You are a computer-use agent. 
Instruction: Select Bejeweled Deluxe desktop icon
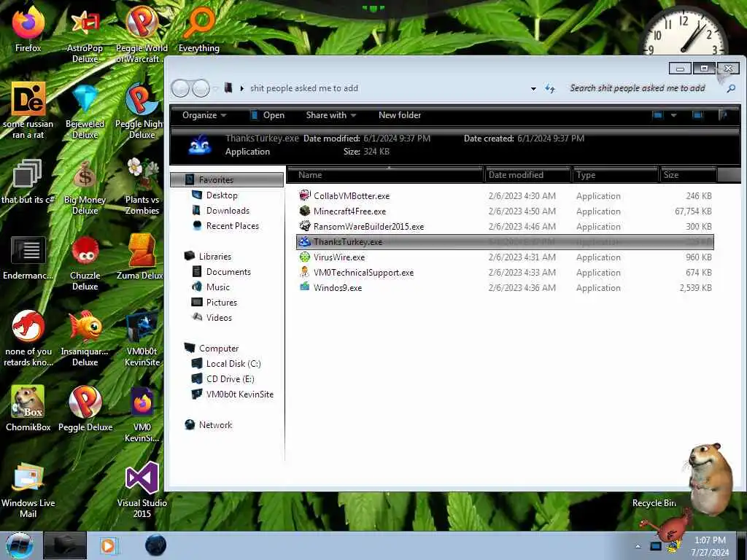(85, 111)
